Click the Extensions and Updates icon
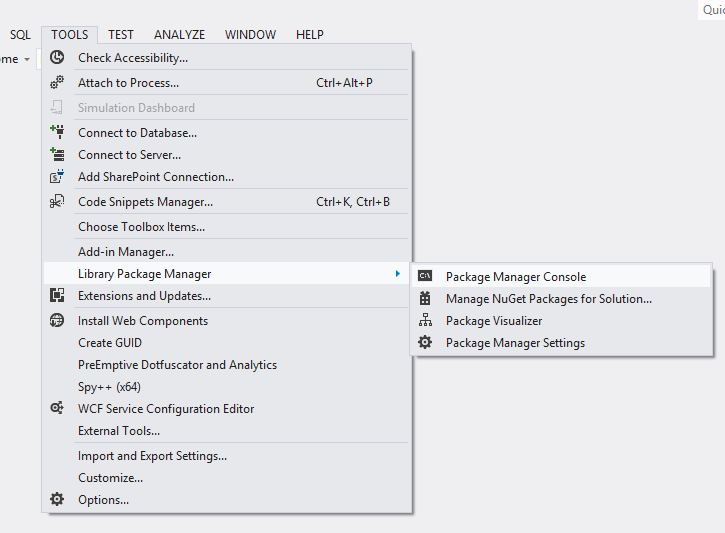This screenshot has width=725, height=533. click(57, 296)
